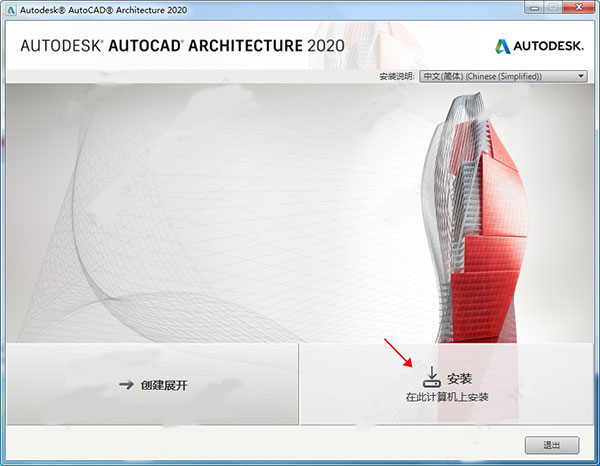Click the Install (安装) download icon
Viewport: 600px width, 466px height.
432,377
